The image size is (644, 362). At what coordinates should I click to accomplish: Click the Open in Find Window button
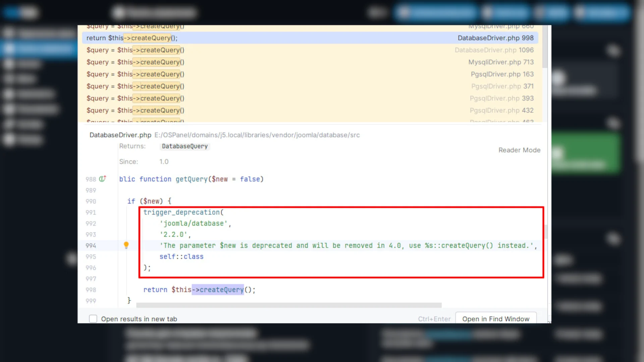pos(495,319)
